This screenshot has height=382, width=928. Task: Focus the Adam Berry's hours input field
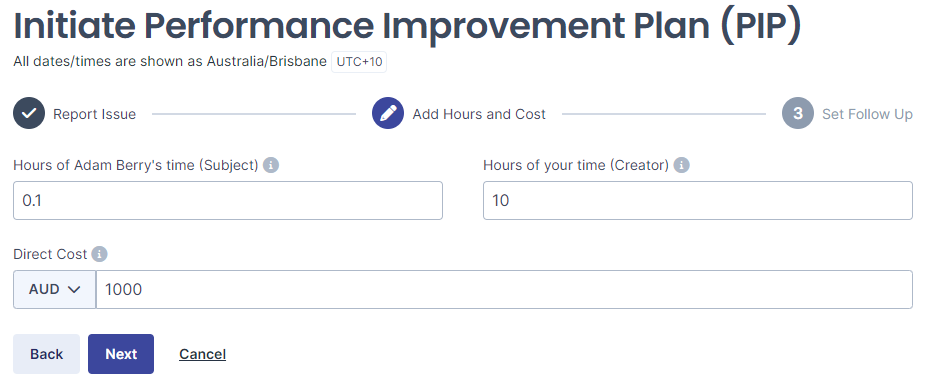click(x=228, y=201)
